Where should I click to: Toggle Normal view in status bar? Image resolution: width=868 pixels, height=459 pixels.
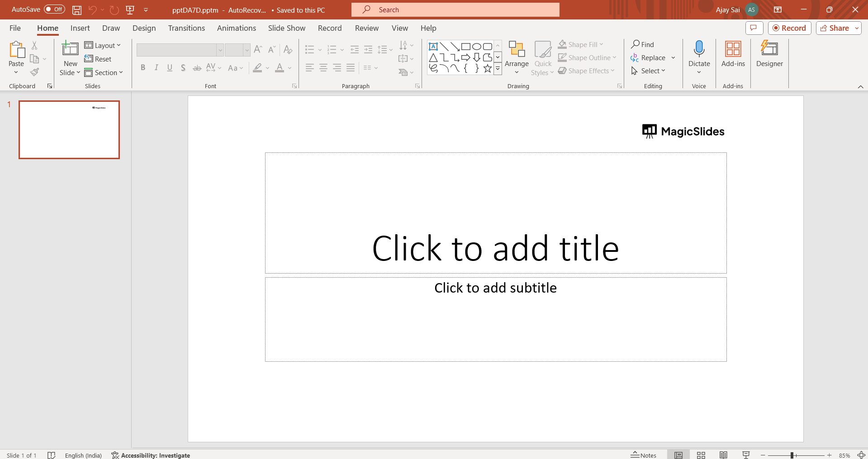[x=678, y=455]
